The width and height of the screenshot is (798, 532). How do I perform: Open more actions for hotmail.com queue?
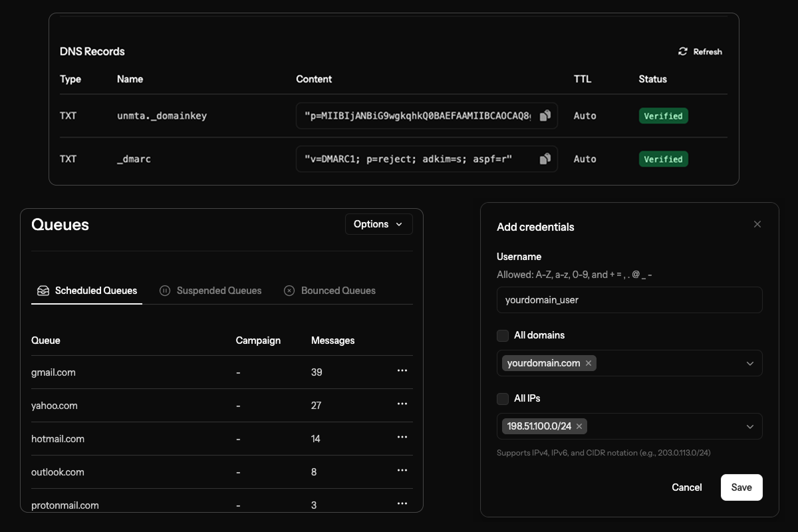tap(402, 438)
